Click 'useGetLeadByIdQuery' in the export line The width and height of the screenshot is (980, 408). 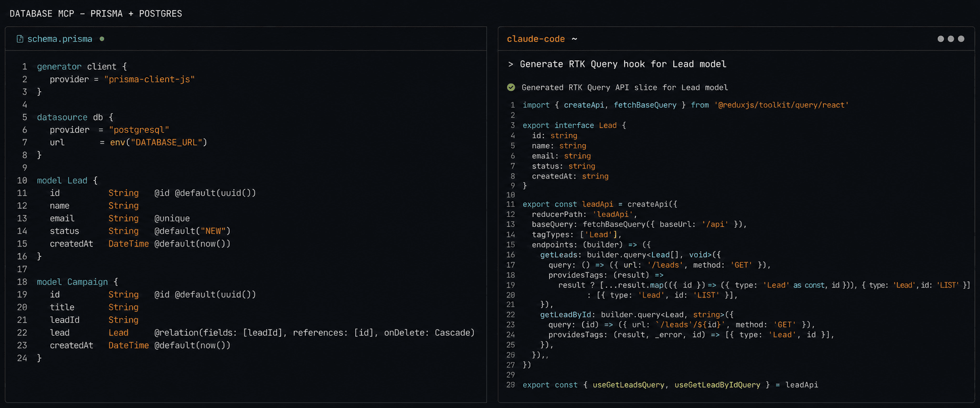[717, 385]
